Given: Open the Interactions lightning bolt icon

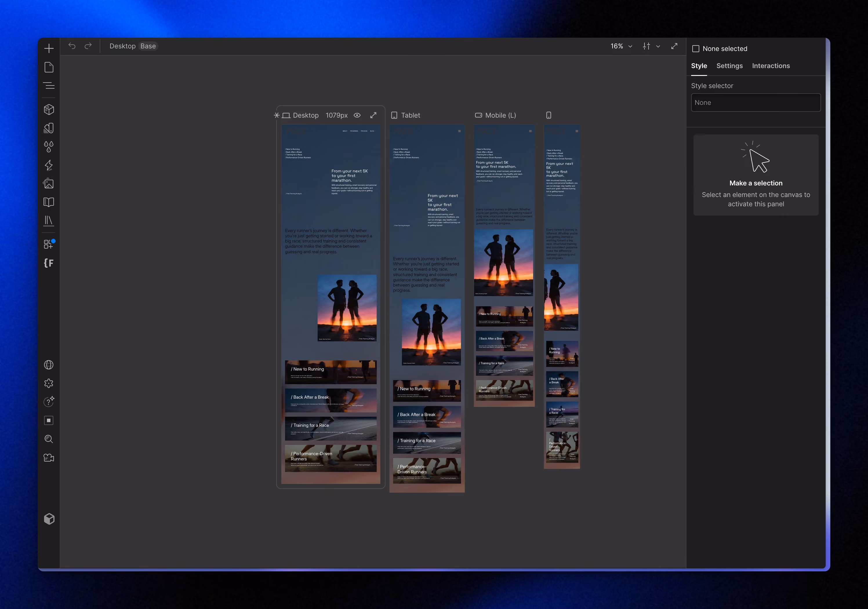Looking at the screenshot, I should click(49, 165).
